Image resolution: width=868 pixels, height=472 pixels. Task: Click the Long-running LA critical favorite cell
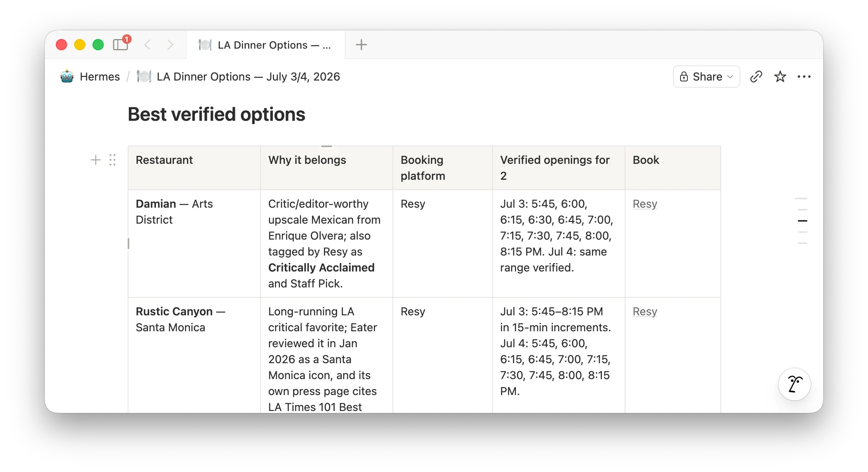[326, 355]
